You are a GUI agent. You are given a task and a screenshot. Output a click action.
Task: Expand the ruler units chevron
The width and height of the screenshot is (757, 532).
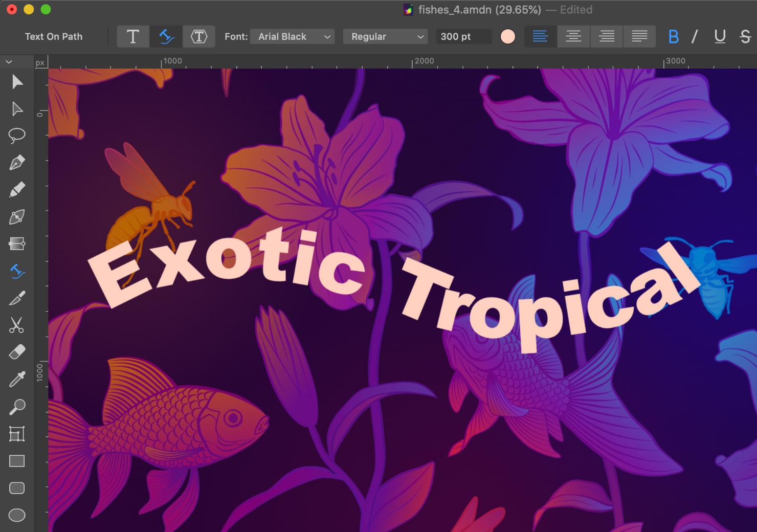point(8,61)
